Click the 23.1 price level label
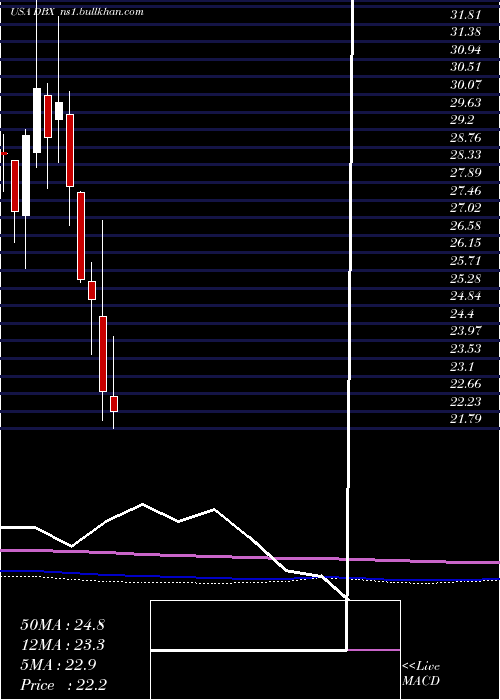Screen dimensions: 500x700 coord(462,367)
